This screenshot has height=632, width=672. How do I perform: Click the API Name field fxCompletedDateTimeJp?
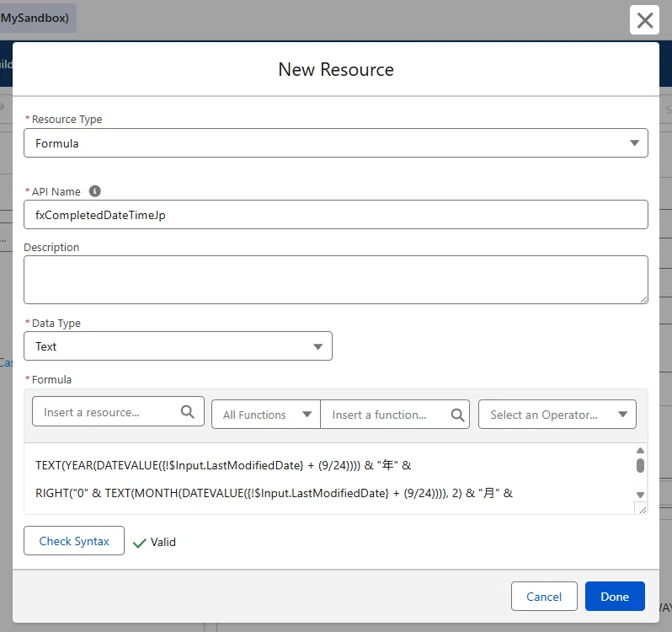[x=335, y=214]
